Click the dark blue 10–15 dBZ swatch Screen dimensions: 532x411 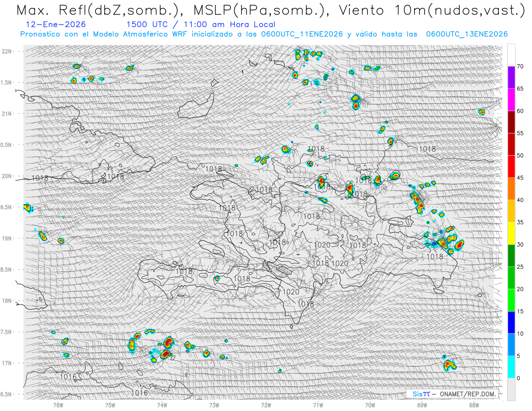tap(511, 322)
